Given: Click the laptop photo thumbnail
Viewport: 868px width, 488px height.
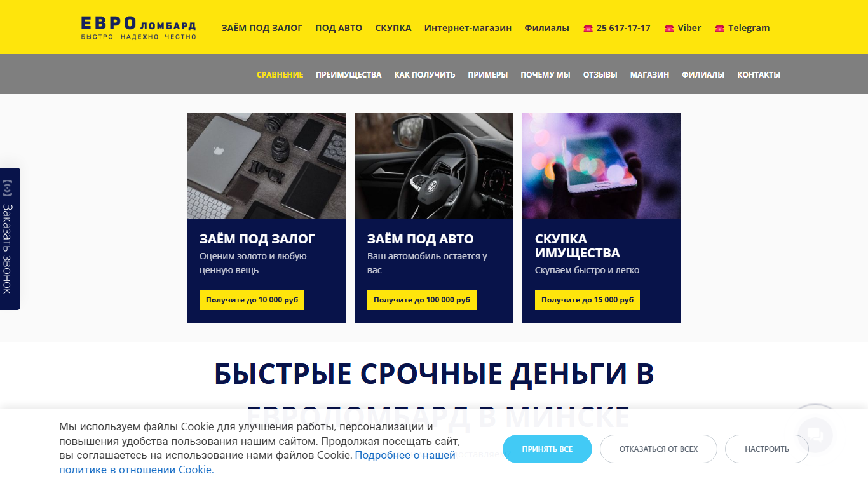Looking at the screenshot, I should coord(266,166).
